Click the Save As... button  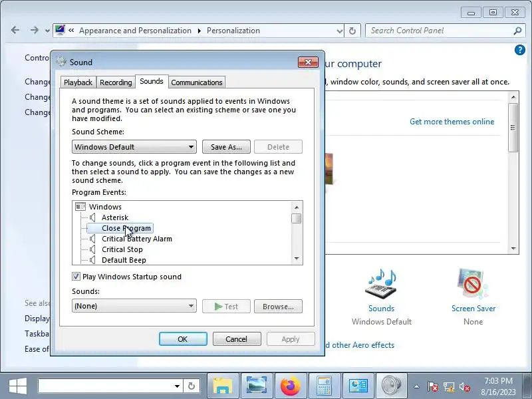[x=226, y=147]
